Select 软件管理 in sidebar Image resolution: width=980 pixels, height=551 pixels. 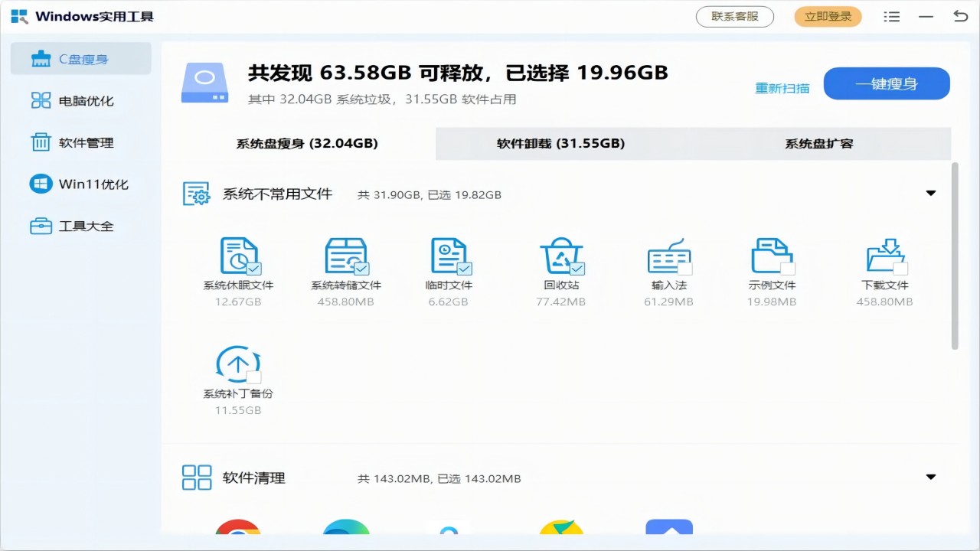81,142
